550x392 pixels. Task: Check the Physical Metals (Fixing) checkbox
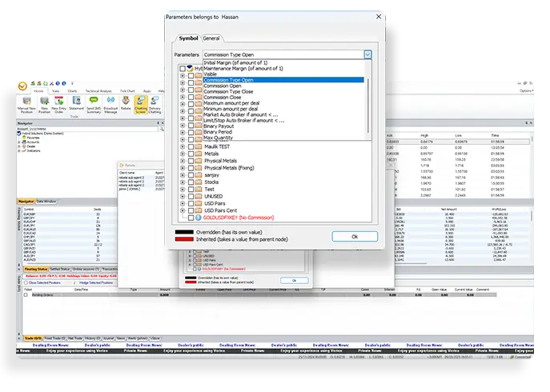point(191,168)
